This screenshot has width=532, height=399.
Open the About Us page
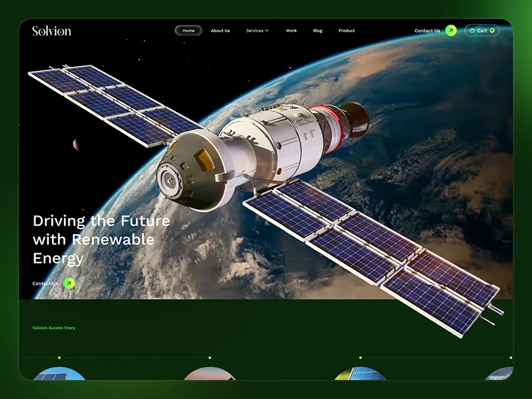click(220, 30)
